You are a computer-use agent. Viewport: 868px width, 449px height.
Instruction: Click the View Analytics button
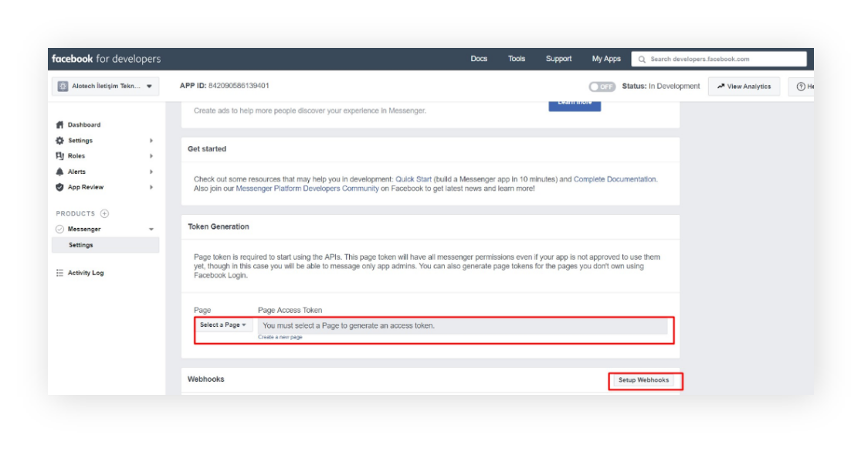(744, 87)
